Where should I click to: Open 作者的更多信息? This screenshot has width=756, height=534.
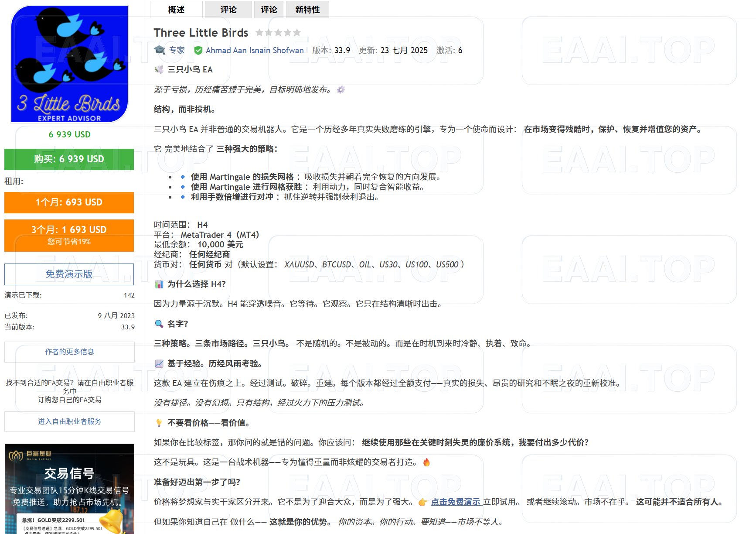69,352
